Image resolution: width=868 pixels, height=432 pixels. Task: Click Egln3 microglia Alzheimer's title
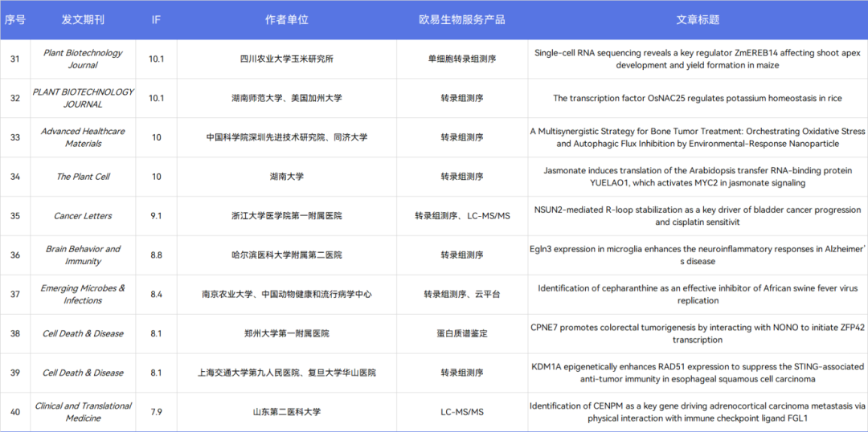tap(698, 255)
